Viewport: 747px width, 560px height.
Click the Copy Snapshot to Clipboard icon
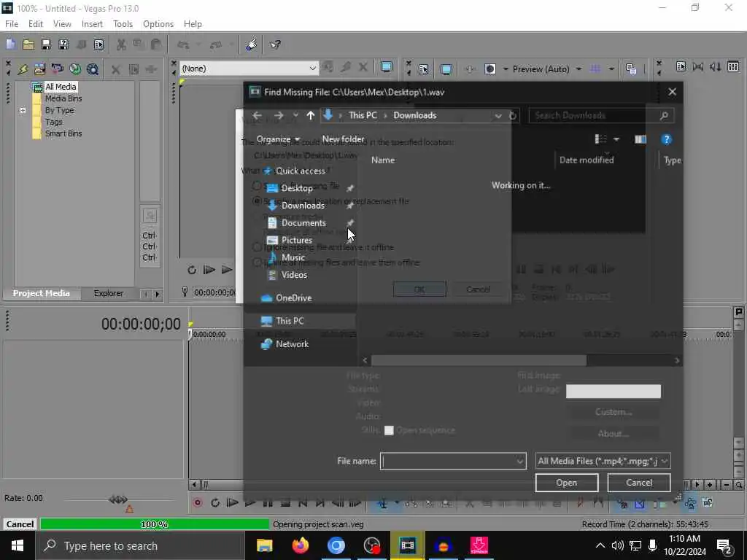631,69
